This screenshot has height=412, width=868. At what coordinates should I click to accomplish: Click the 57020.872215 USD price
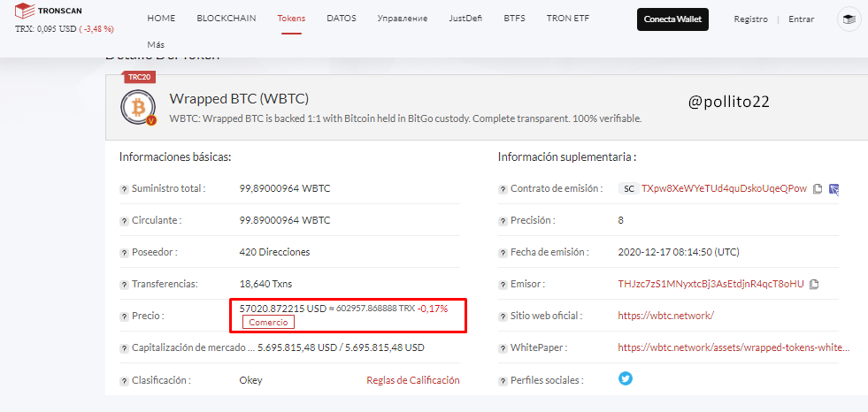(283, 309)
